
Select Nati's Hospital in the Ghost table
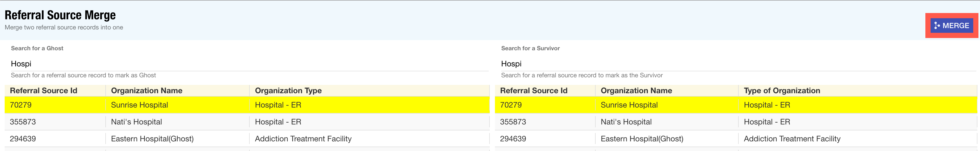pyautogui.click(x=136, y=122)
